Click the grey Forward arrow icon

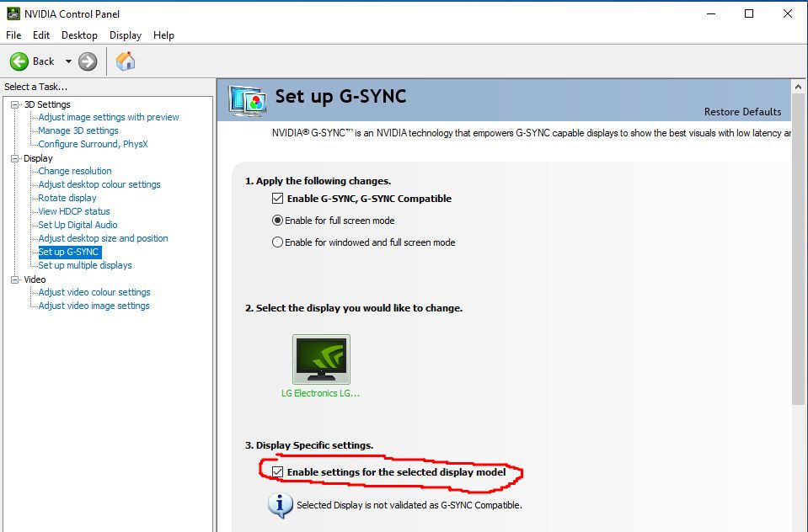pos(88,61)
